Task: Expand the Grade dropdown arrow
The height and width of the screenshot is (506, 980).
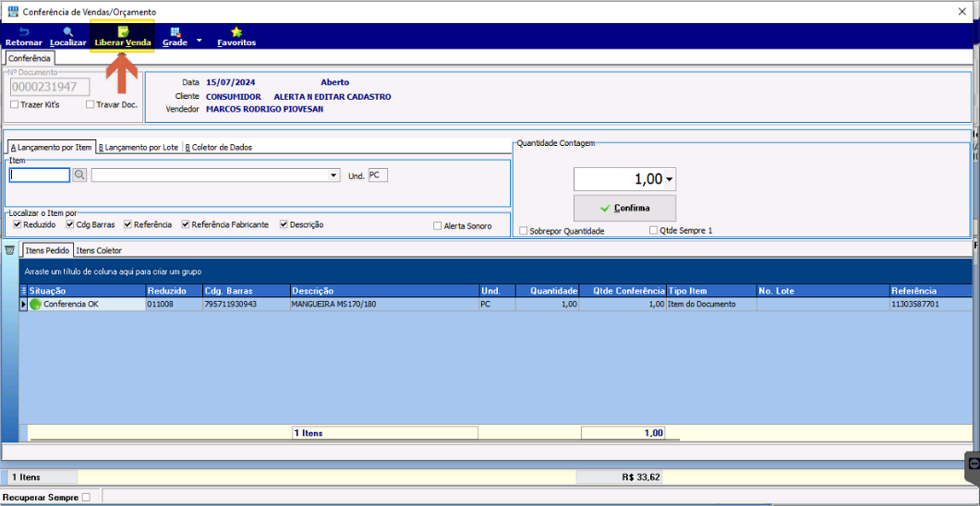Action: (x=199, y=41)
